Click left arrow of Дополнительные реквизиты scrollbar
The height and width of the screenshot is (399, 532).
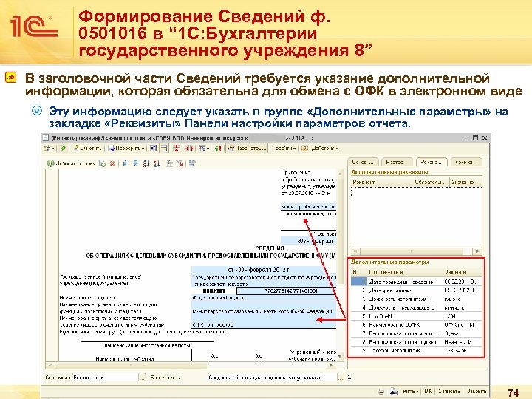[355, 251]
